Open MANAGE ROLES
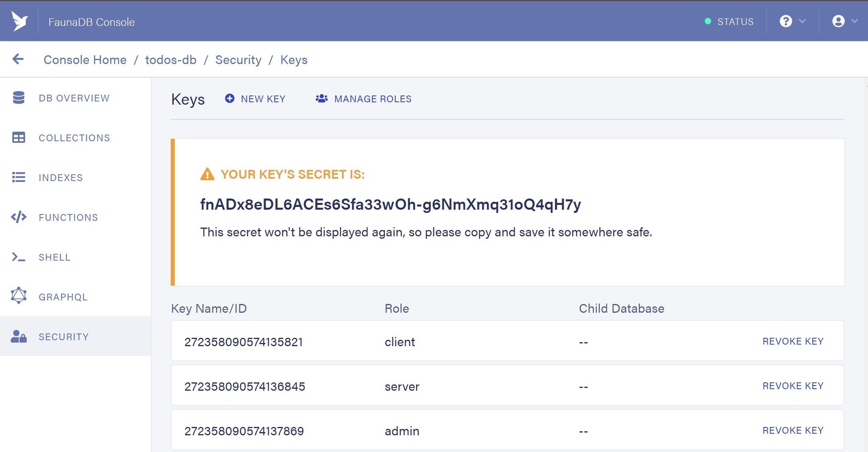868x452 pixels. [364, 99]
